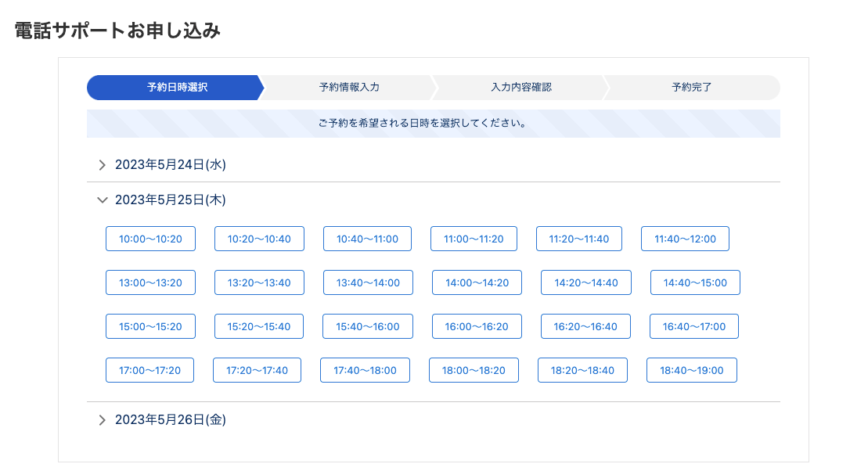Reserve the 13:00〜13:20 time slot
The height and width of the screenshot is (471, 868).
pyautogui.click(x=150, y=282)
